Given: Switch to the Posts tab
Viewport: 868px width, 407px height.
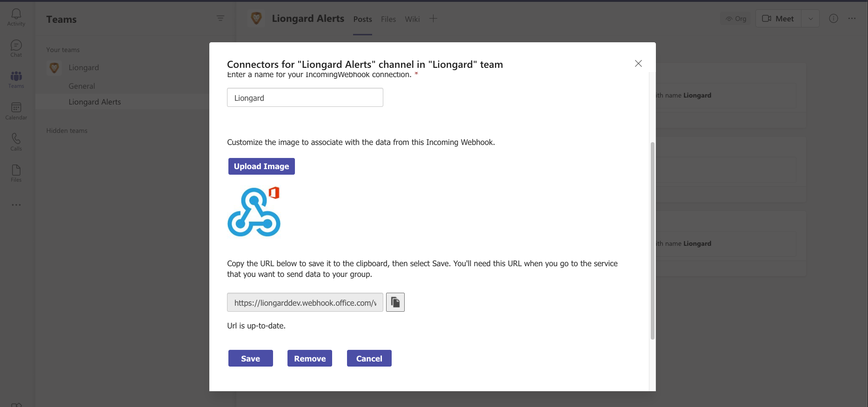Looking at the screenshot, I should point(362,19).
